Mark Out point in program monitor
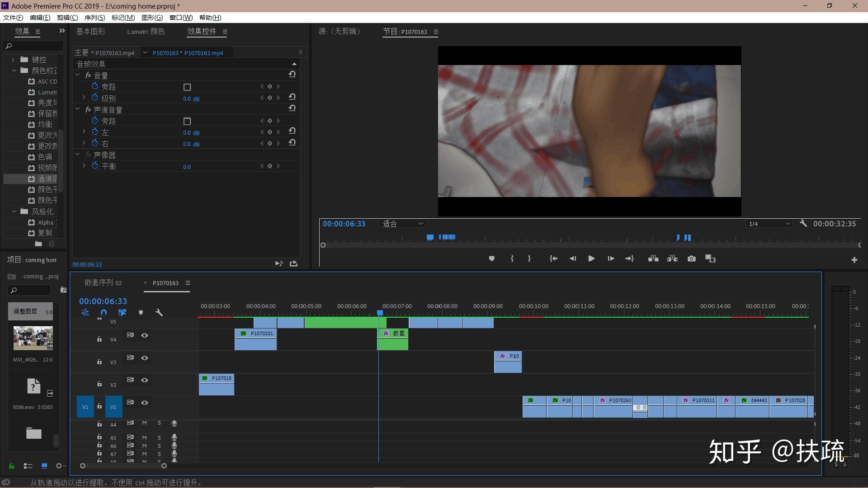The width and height of the screenshot is (868, 488). 529,258
